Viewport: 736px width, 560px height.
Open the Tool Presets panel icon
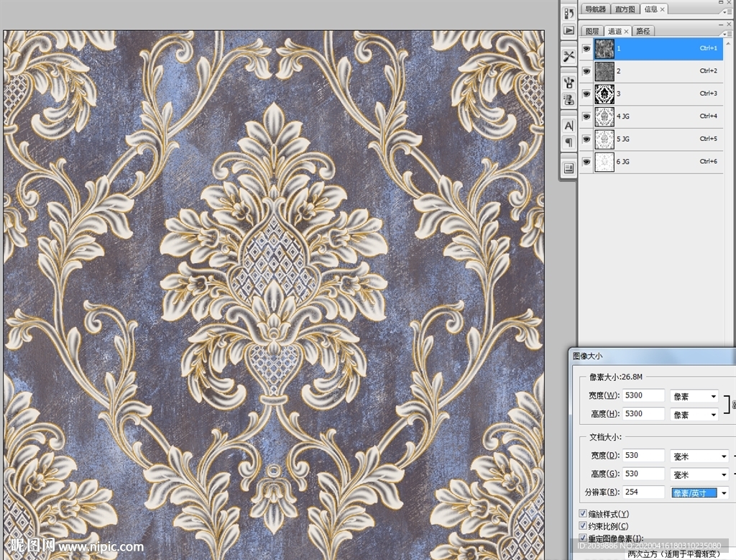coord(569,56)
